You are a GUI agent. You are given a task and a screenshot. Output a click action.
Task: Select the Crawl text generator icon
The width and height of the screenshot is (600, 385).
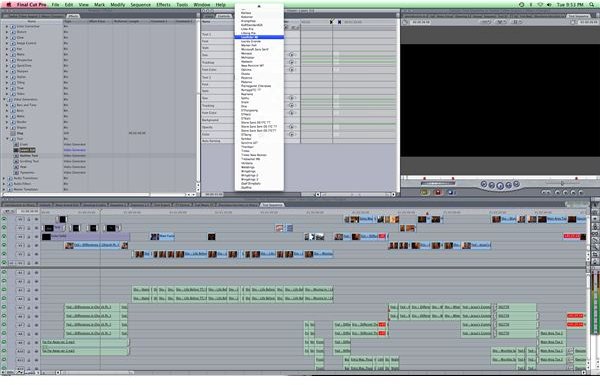point(16,145)
